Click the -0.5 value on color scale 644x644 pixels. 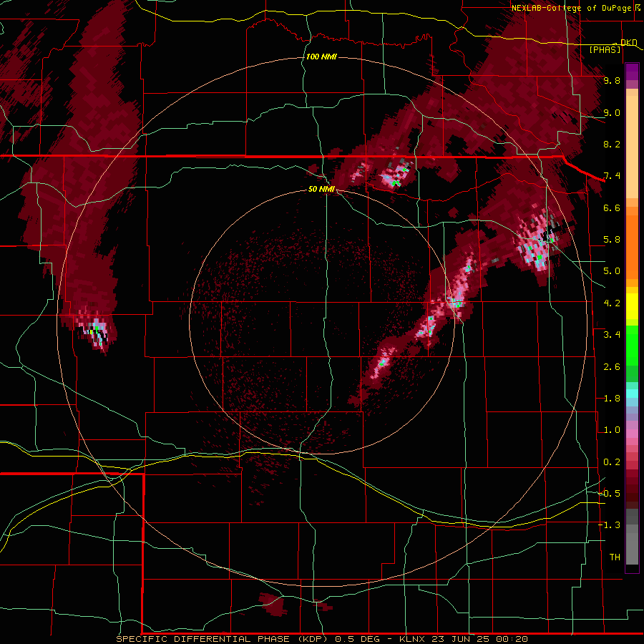(x=609, y=494)
